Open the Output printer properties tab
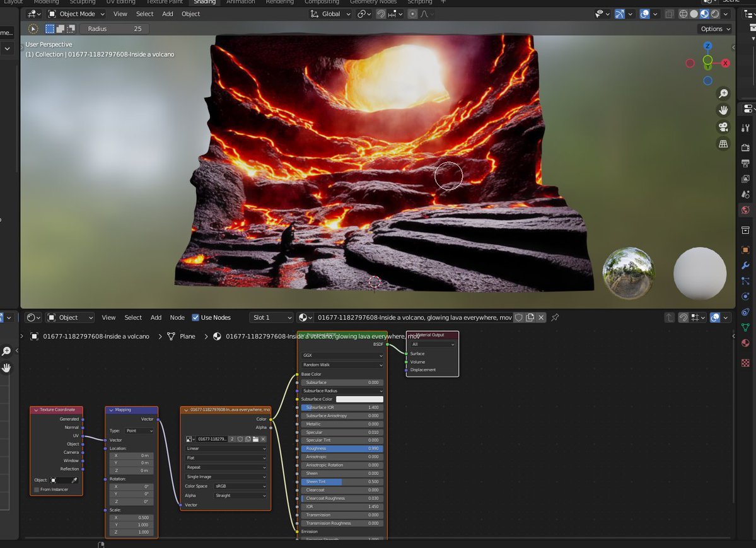756x548 pixels. pos(745,163)
